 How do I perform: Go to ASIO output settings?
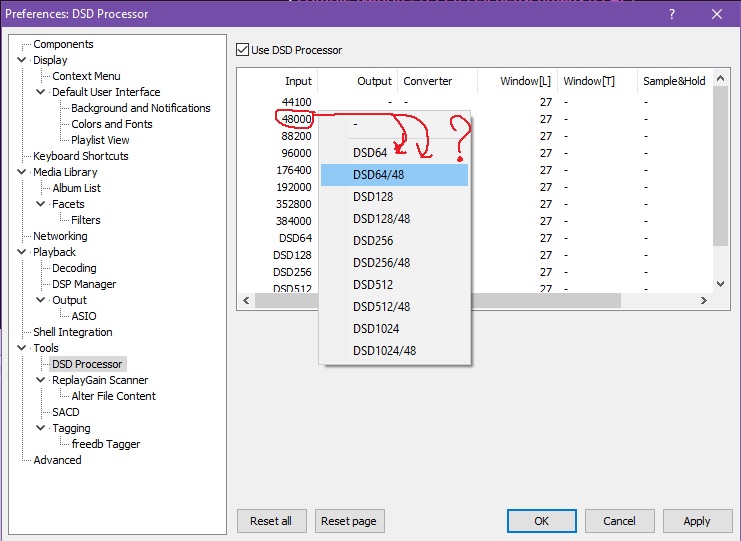[84, 316]
